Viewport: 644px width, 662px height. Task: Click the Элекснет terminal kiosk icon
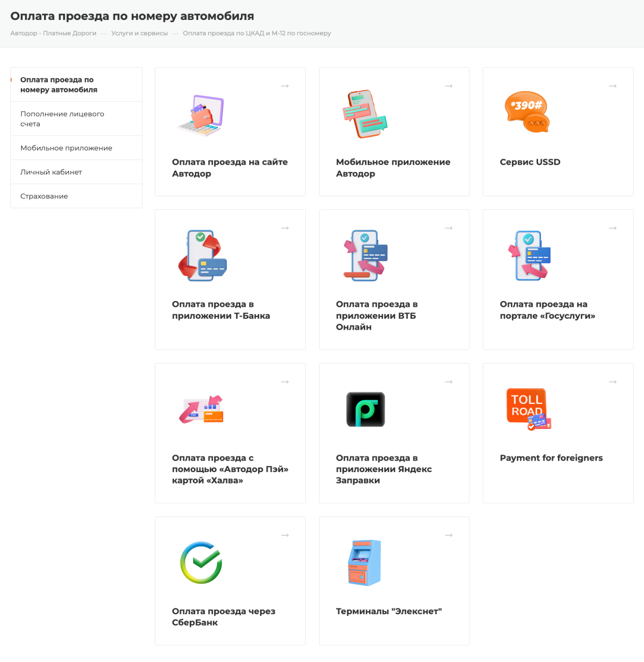365,562
